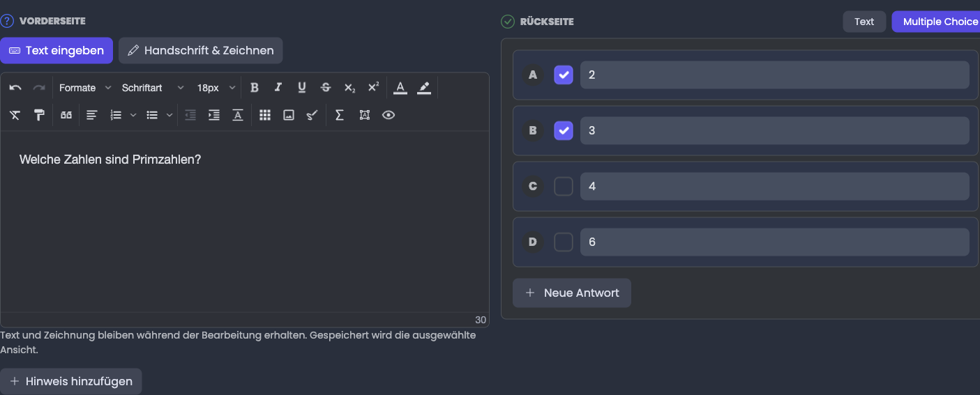Click the letter A badge
Screen dimensions: 980x395
click(x=533, y=75)
